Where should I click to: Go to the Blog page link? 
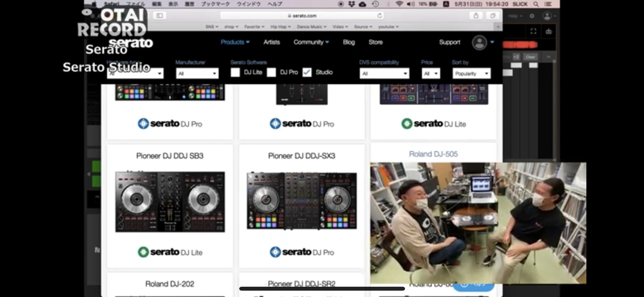(x=349, y=42)
